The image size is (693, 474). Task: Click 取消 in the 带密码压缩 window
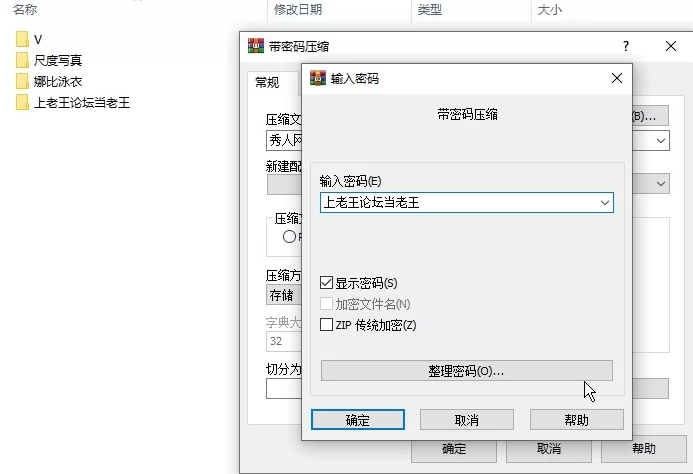tap(548, 449)
